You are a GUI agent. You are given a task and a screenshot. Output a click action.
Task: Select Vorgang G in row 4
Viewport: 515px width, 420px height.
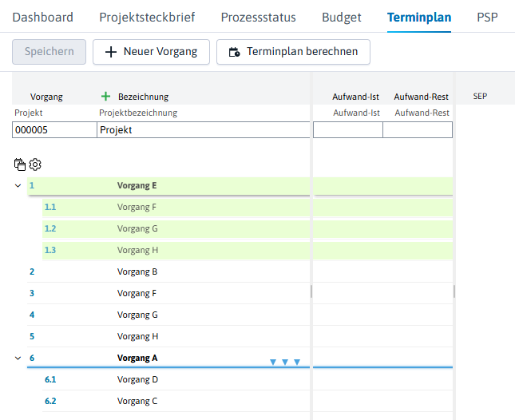tap(137, 315)
